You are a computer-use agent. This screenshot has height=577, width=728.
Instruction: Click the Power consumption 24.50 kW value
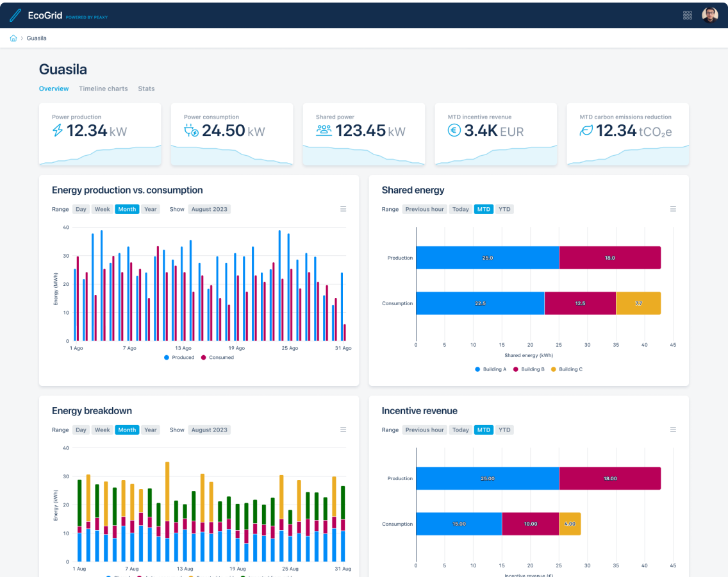[233, 131]
